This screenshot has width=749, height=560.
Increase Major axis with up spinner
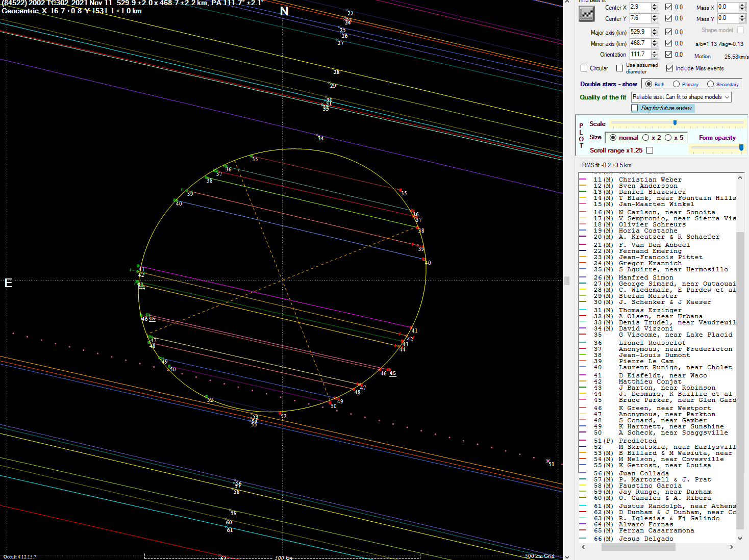[x=655, y=30]
